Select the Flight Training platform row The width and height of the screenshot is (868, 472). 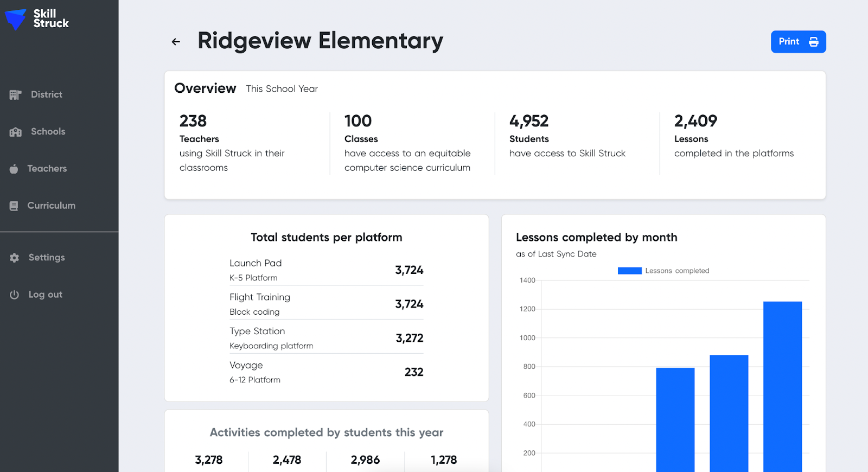point(327,304)
